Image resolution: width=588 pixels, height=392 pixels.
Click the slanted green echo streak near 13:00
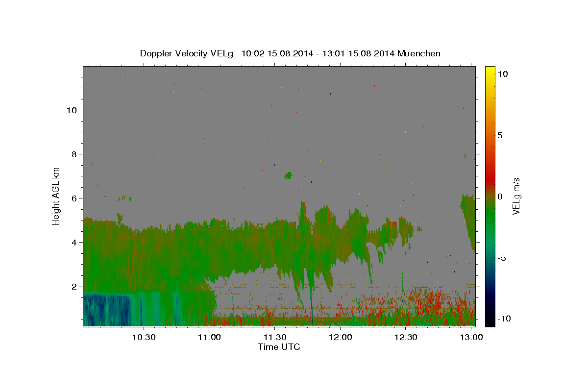[x=469, y=220]
